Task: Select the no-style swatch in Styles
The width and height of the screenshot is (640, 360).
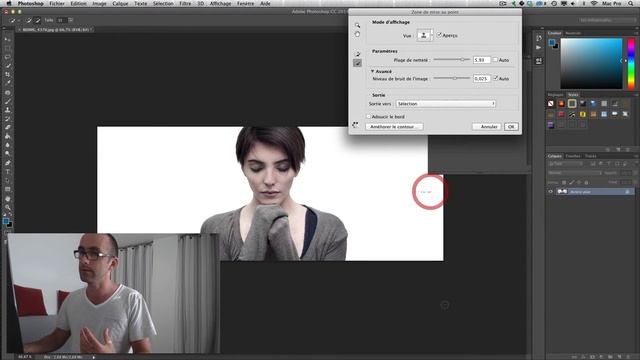Action: [x=551, y=104]
